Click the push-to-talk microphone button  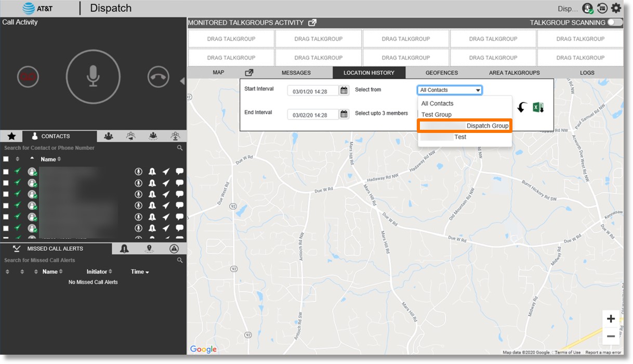pyautogui.click(x=93, y=77)
